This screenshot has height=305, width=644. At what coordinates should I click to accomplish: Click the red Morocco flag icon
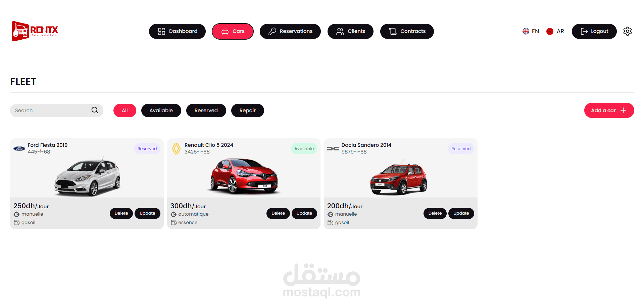point(550,31)
